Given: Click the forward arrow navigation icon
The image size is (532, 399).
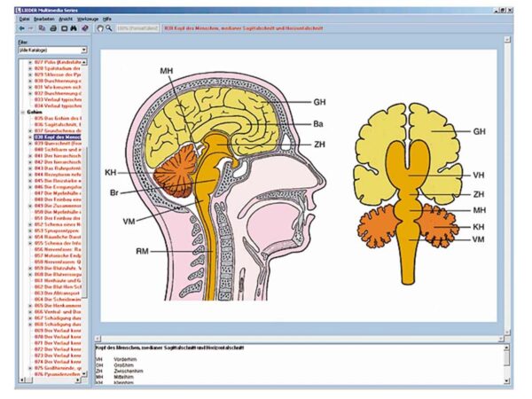Looking at the screenshot, I should (x=30, y=28).
